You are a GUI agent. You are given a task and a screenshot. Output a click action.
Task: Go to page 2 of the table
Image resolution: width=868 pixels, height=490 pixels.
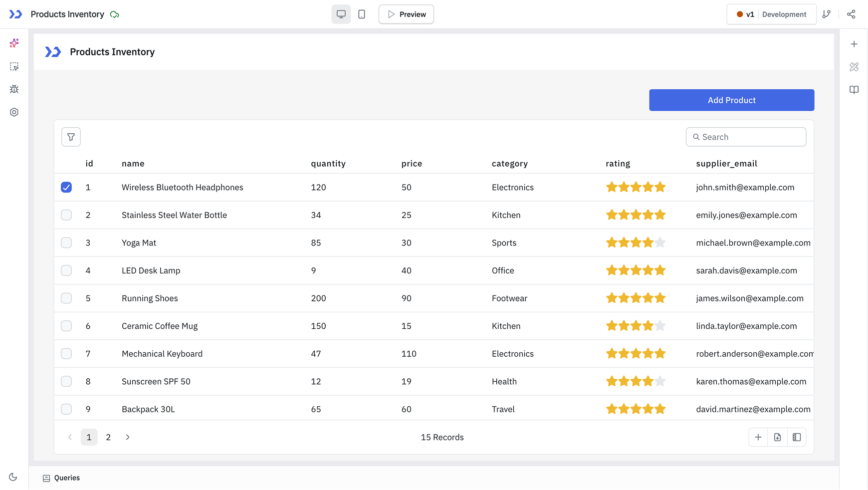(x=108, y=437)
